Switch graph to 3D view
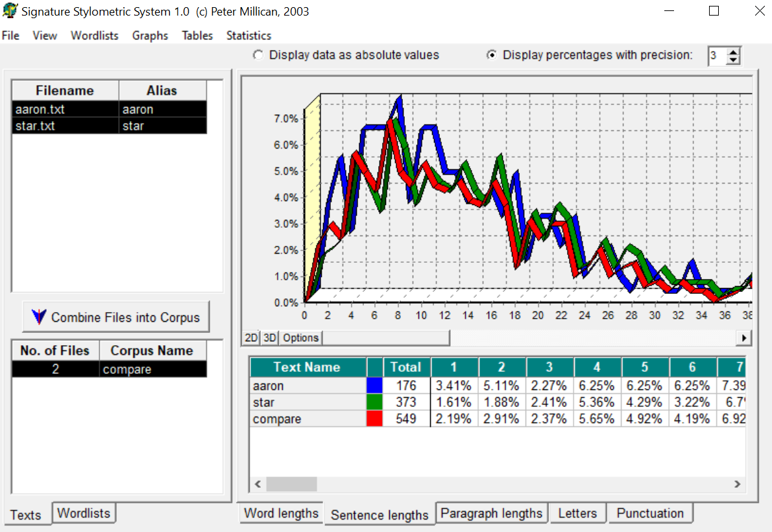Screen dimensions: 772x532 (x=270, y=337)
